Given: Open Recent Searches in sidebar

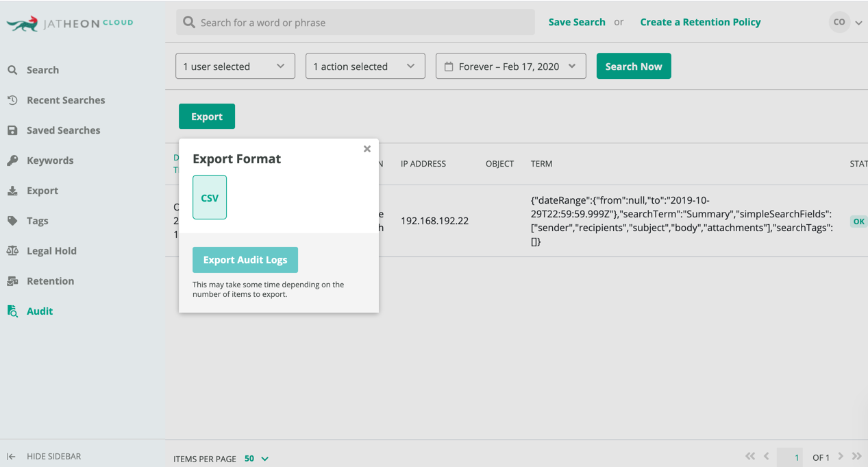Looking at the screenshot, I should pos(66,100).
